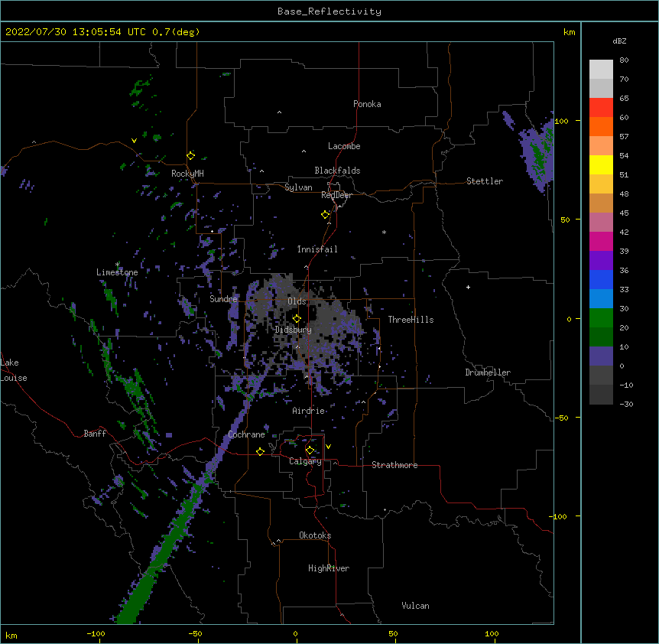Click the Strathmore label

pos(394,465)
